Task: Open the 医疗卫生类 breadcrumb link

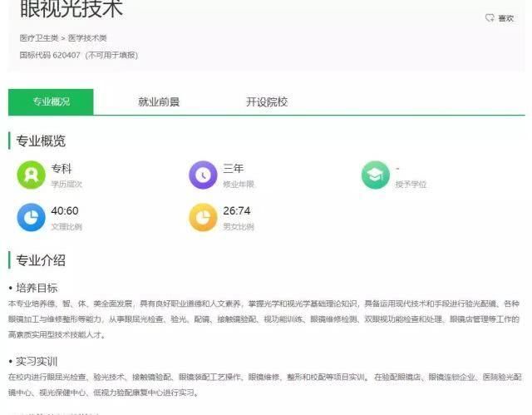Action: [x=39, y=38]
